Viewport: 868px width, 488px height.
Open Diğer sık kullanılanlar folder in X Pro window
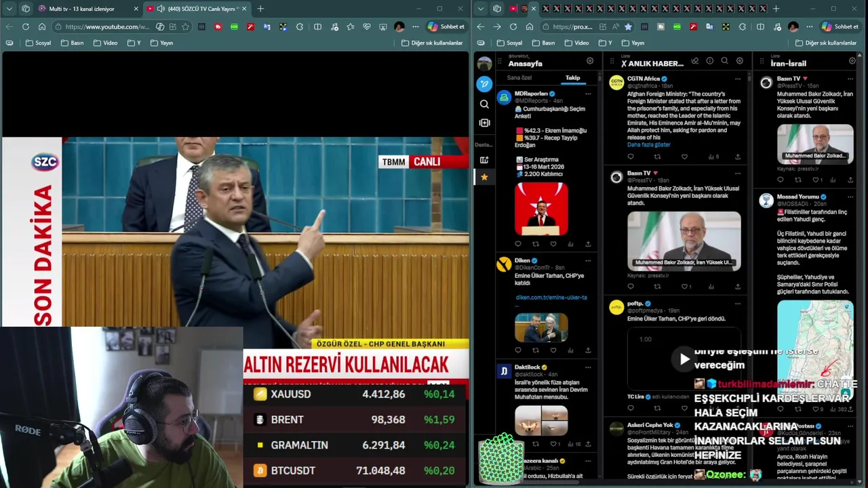coord(825,43)
